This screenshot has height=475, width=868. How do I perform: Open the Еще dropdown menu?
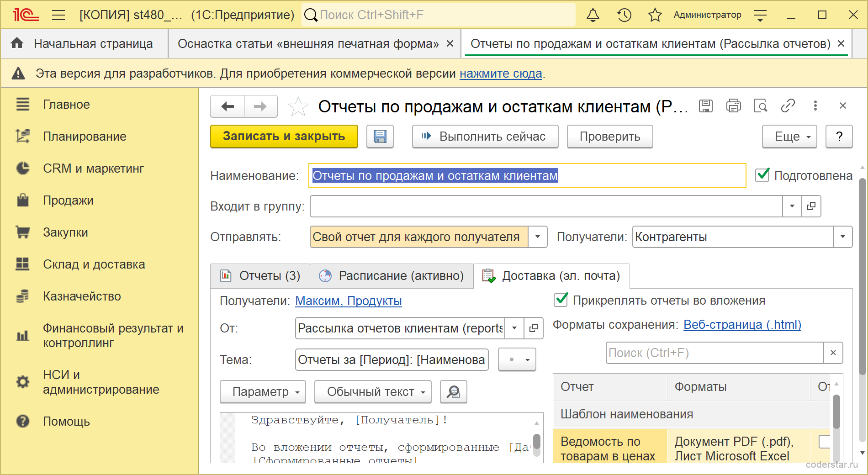click(789, 137)
